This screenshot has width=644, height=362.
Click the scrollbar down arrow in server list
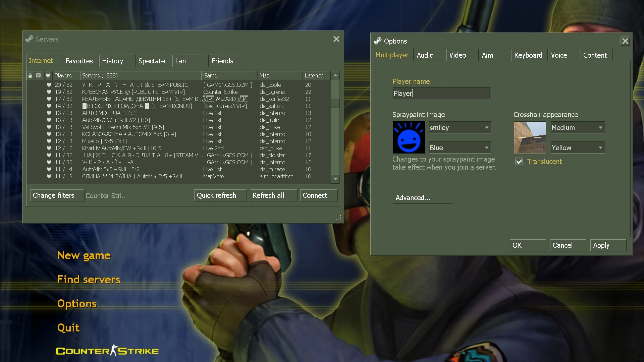[x=335, y=179]
